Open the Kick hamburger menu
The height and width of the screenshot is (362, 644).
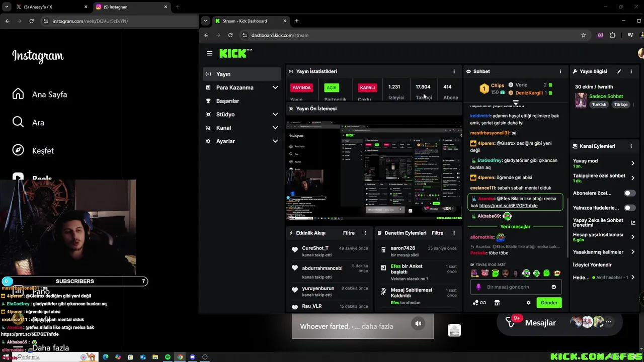click(209, 53)
